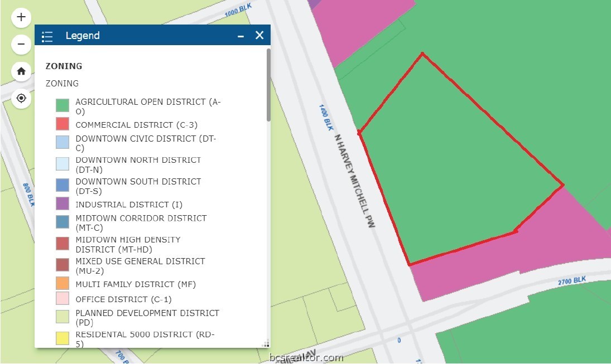Close the Legend panel

[x=259, y=36]
